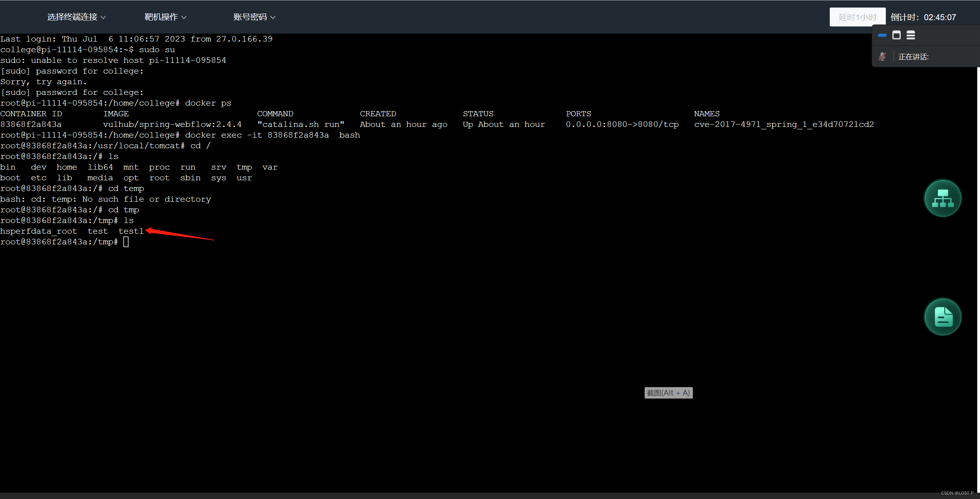Click the NAMES column header
Screen dimensions: 980x499
707,113
